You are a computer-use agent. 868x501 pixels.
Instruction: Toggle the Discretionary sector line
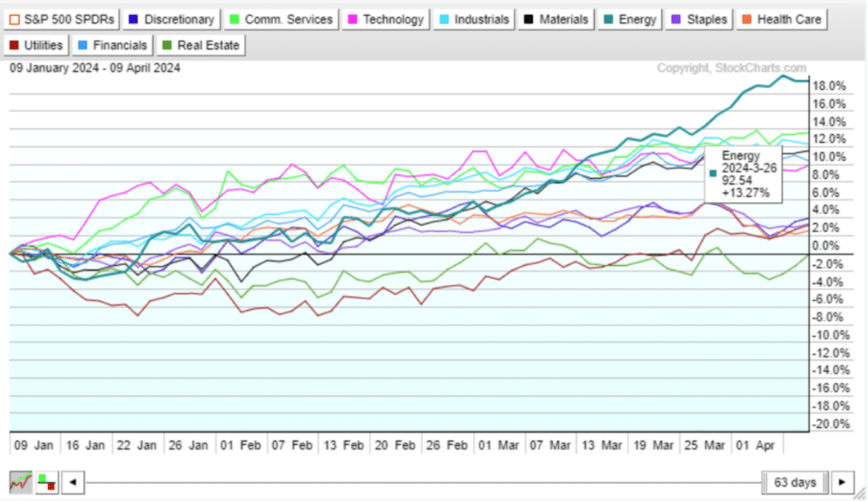[x=171, y=19]
